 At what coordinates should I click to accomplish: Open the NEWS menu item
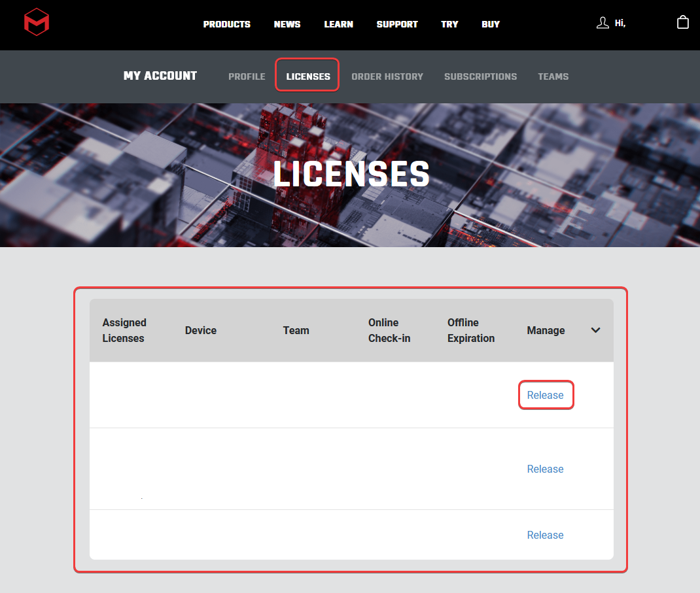tap(287, 24)
